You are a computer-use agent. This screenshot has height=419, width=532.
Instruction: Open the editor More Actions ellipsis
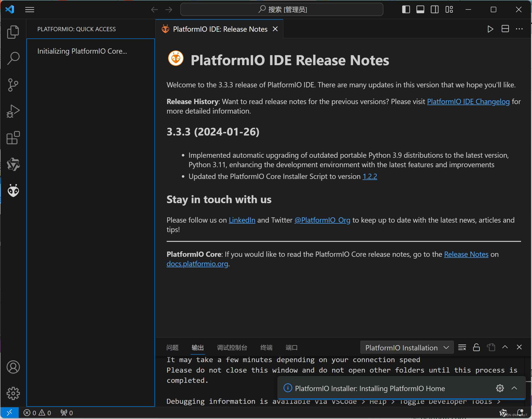pyautogui.click(x=519, y=29)
